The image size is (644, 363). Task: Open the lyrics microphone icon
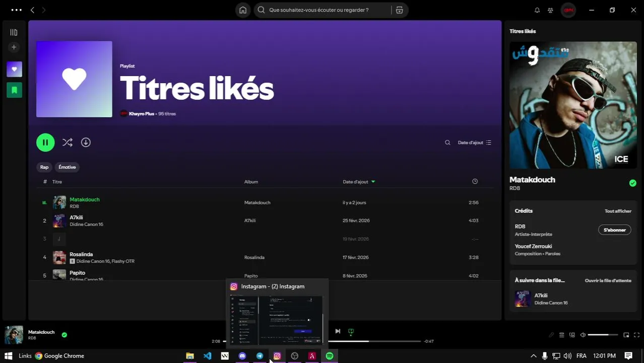[x=551, y=335]
